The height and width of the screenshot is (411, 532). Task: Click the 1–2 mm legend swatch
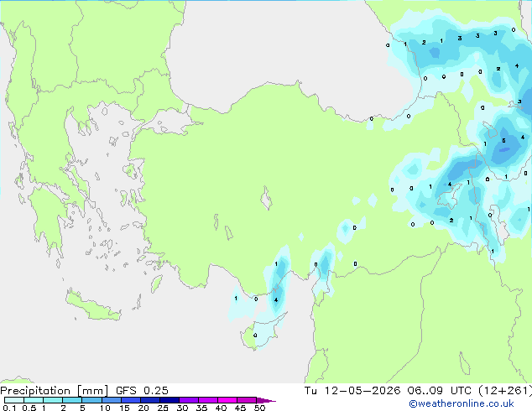coord(53,400)
